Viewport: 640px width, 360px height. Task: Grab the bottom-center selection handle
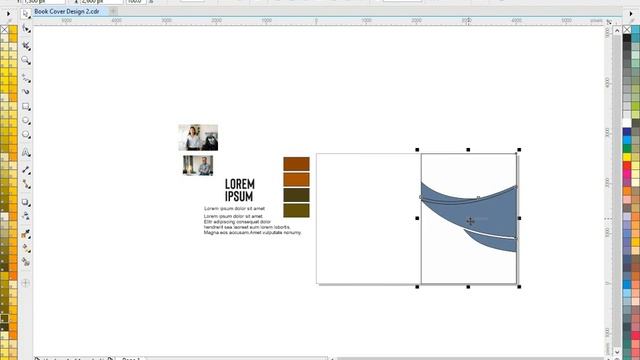click(468, 287)
